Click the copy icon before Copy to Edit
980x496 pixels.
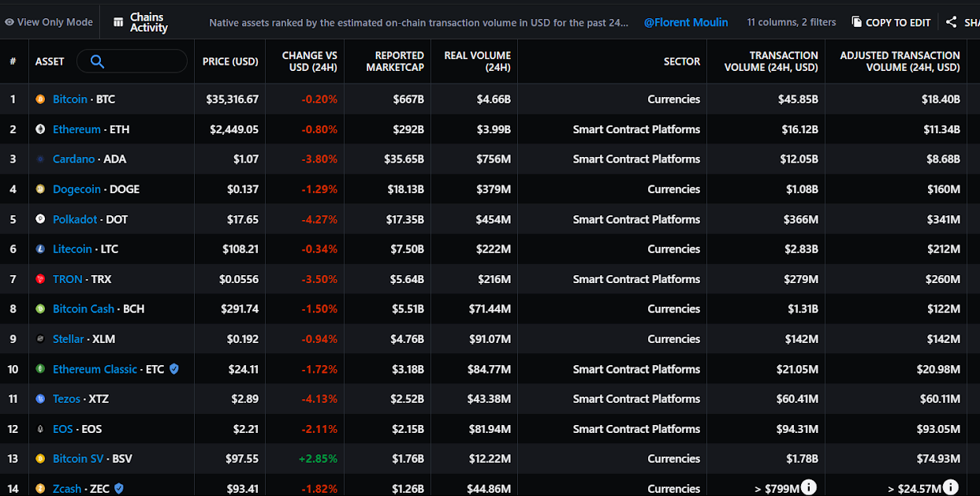(856, 22)
